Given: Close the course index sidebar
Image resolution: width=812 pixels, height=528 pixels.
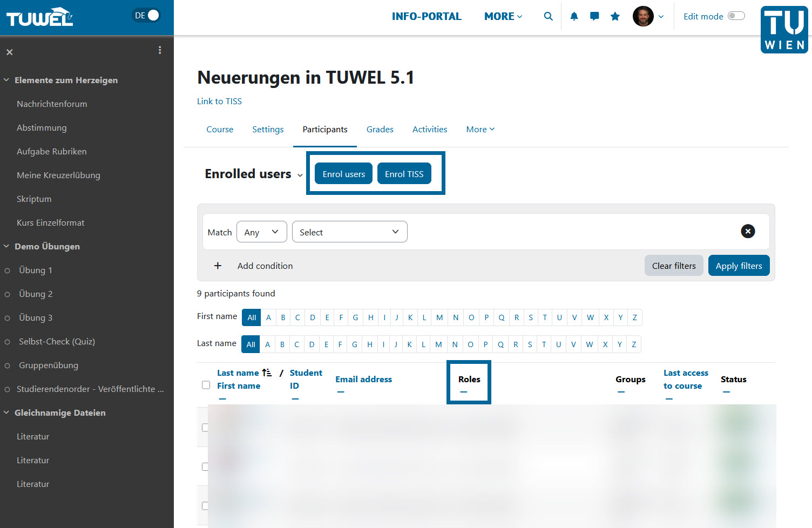Looking at the screenshot, I should pos(9,52).
